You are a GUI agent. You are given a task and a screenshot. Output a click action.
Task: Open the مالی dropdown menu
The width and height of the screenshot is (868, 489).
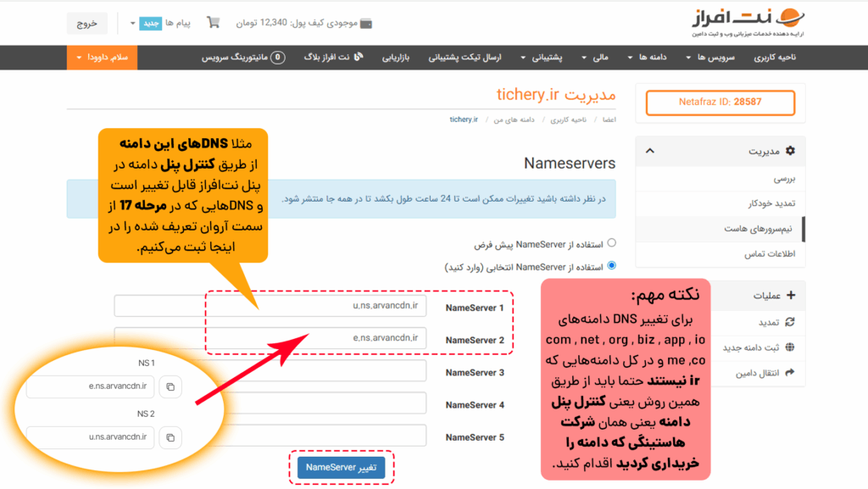595,57
